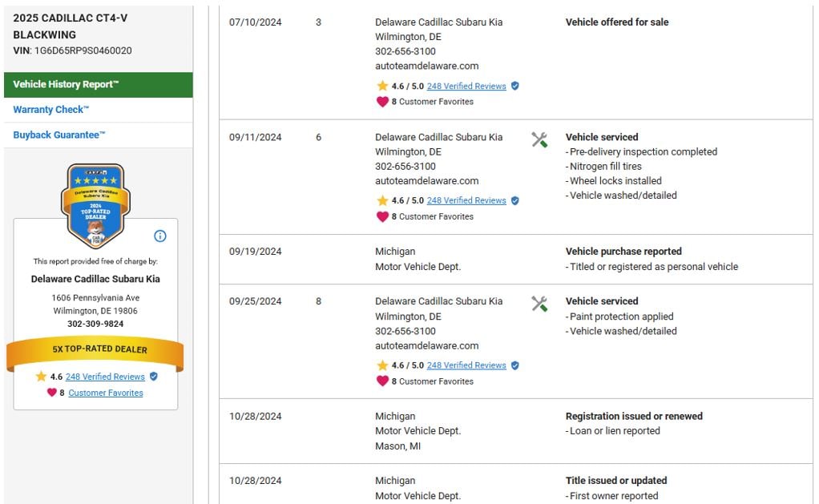This screenshot has height=504, width=819.
Task: Click dealer phone number 302-309-9824
Action: [95, 324]
